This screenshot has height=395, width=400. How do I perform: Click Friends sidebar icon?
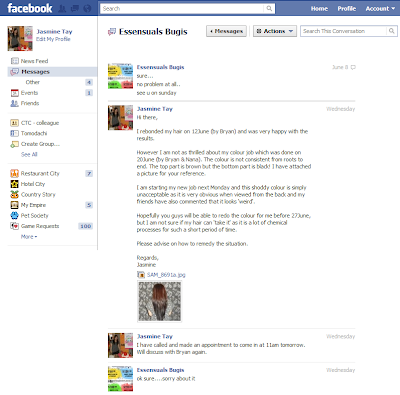pos(14,103)
